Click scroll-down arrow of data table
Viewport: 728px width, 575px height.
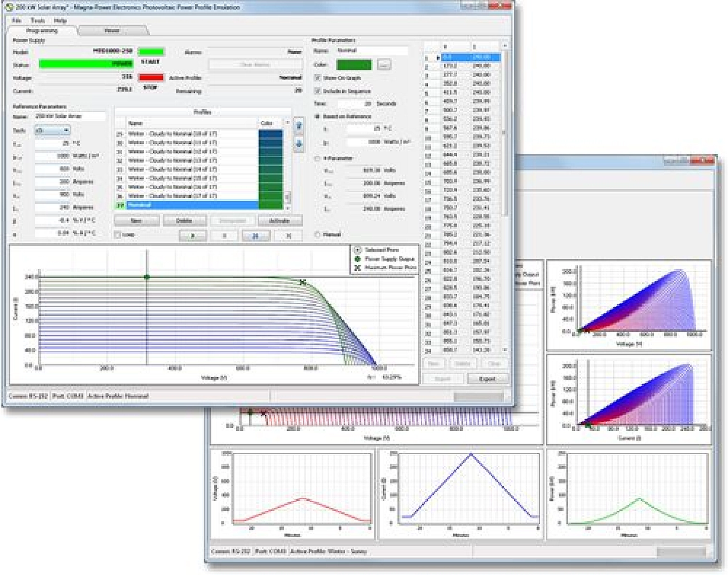coord(504,350)
